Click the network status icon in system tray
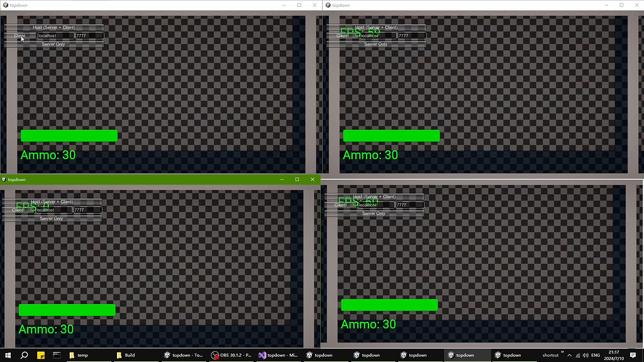This screenshot has width=644, height=362. (577, 355)
